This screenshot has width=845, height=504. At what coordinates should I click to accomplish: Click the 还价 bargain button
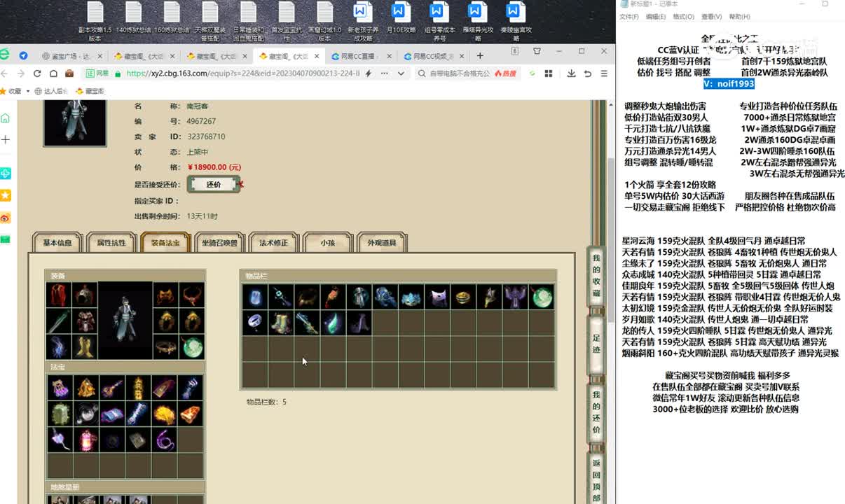tap(214, 185)
